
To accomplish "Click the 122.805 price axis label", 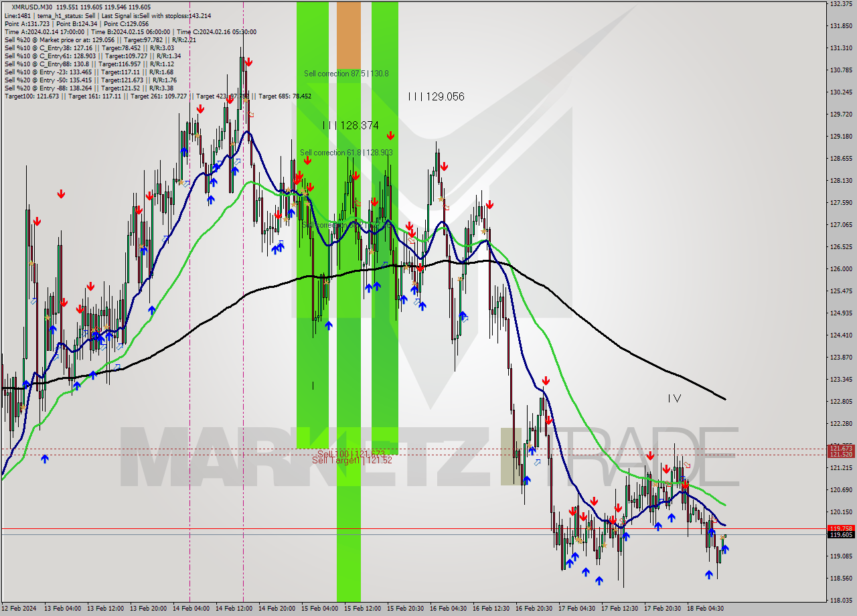I will [841, 402].
